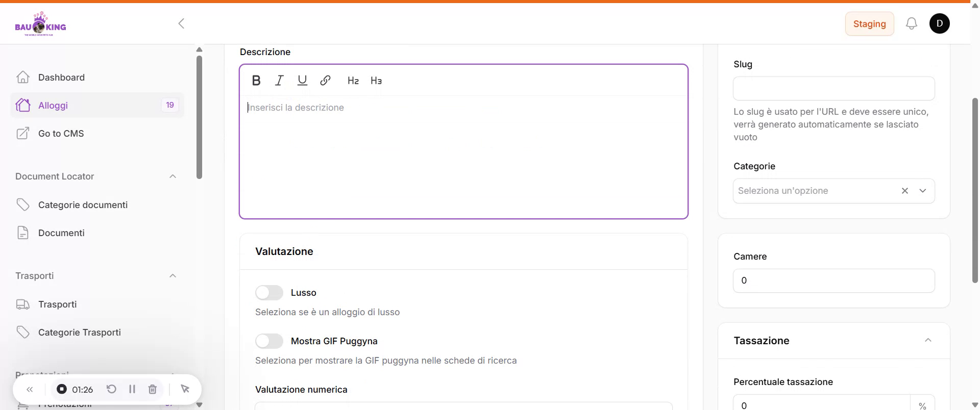Open Categorie documenti in sidebar

(97, 204)
